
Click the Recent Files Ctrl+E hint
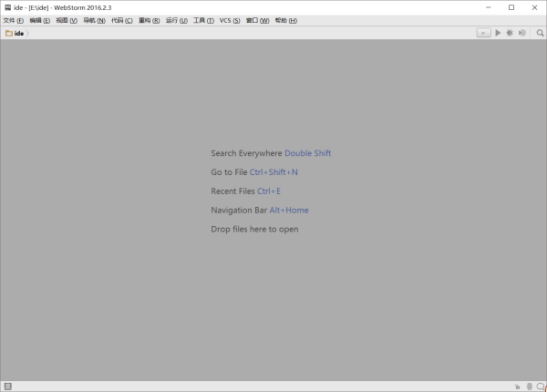(245, 191)
